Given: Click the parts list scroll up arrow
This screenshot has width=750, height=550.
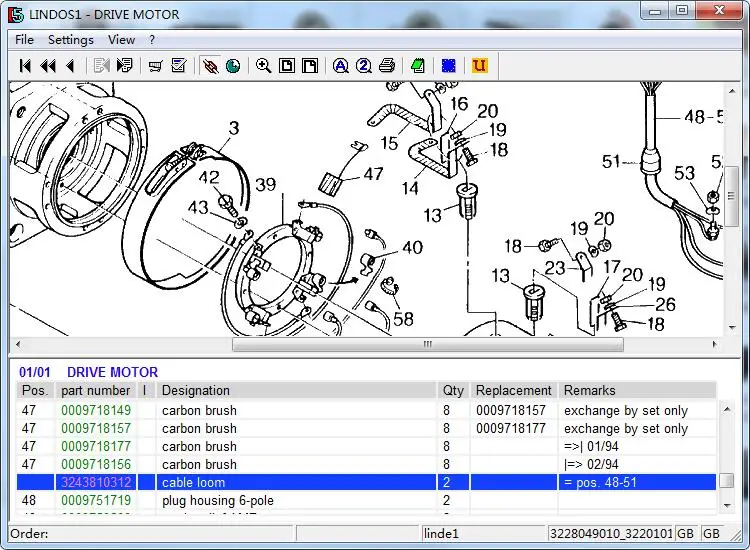Looking at the screenshot, I should [x=727, y=409].
